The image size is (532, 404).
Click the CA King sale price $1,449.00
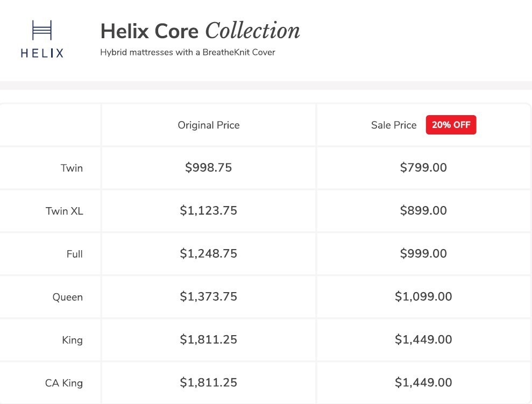point(423,383)
